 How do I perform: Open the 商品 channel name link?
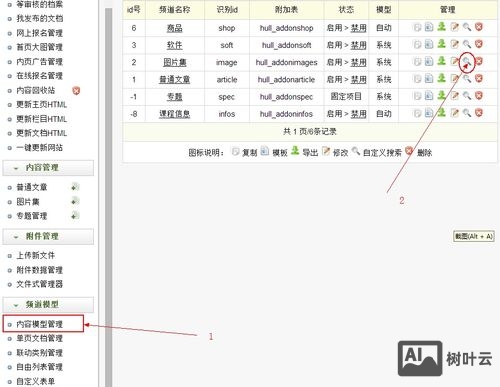(175, 28)
